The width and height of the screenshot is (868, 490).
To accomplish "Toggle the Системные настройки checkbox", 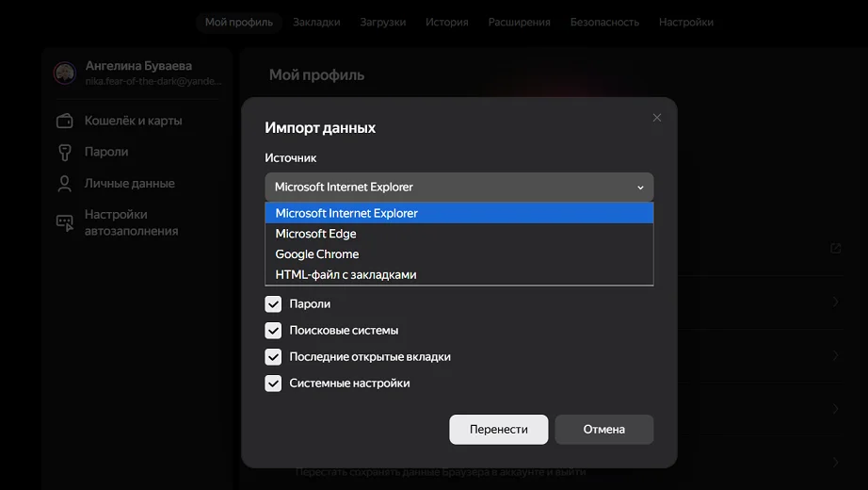I will [273, 383].
